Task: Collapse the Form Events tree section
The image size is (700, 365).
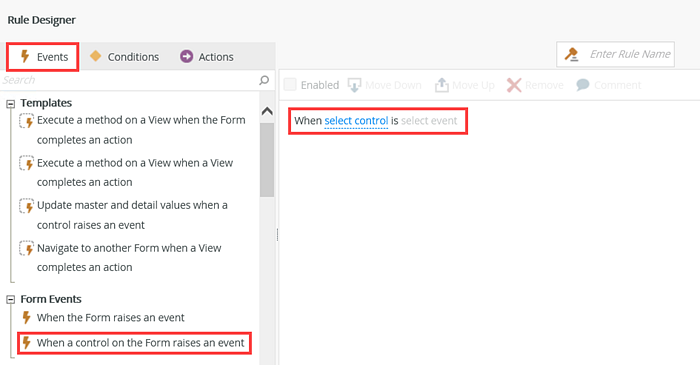Action: point(10,300)
